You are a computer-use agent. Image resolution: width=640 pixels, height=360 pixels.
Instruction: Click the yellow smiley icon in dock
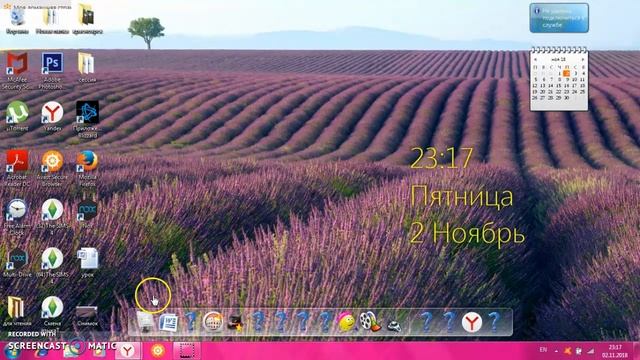click(x=347, y=322)
